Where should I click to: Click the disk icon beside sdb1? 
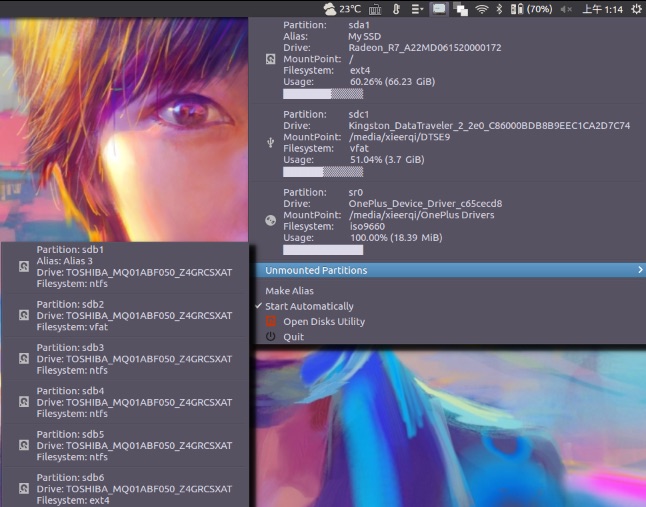click(24, 266)
